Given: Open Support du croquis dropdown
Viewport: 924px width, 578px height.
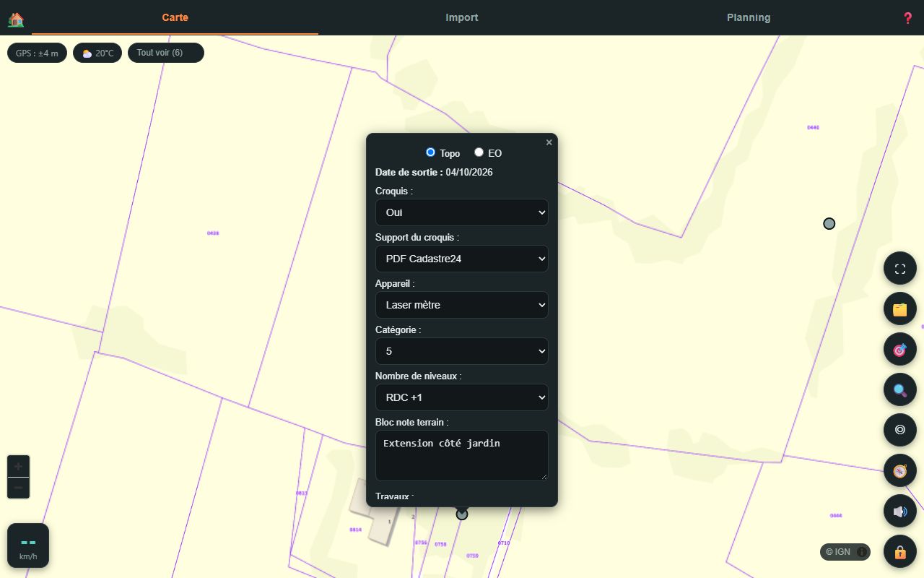Looking at the screenshot, I should click(x=462, y=259).
